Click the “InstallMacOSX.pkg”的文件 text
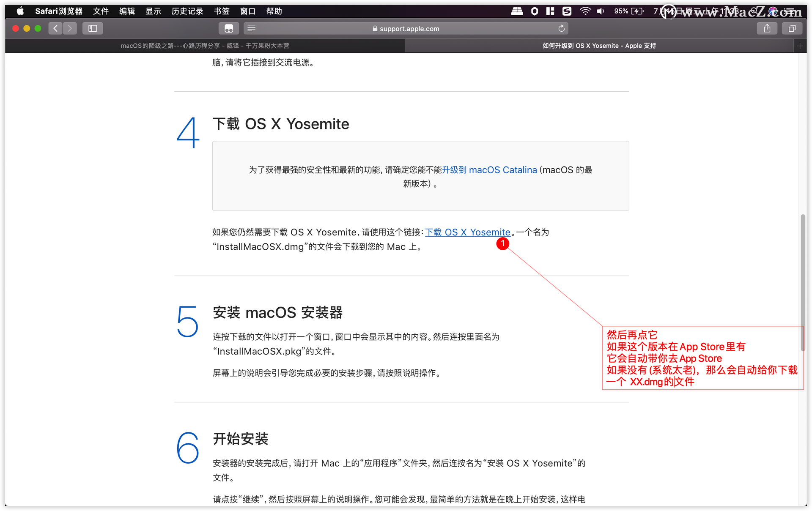812x511 pixels. pos(274,351)
